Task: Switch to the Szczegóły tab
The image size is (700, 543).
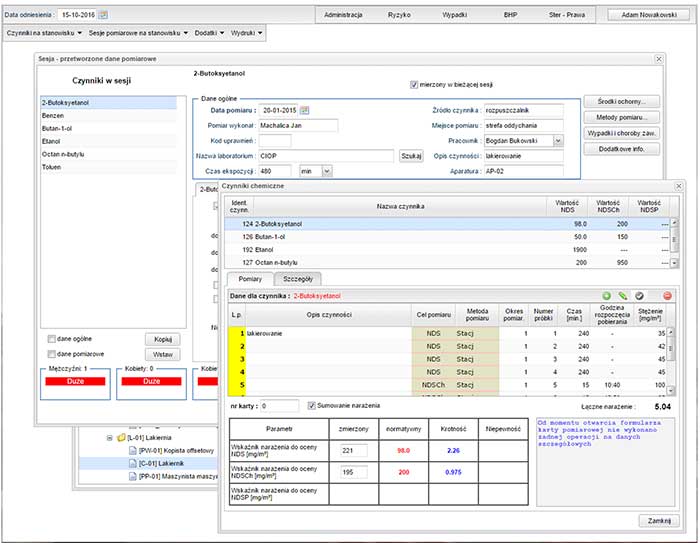Action: pyautogui.click(x=300, y=278)
